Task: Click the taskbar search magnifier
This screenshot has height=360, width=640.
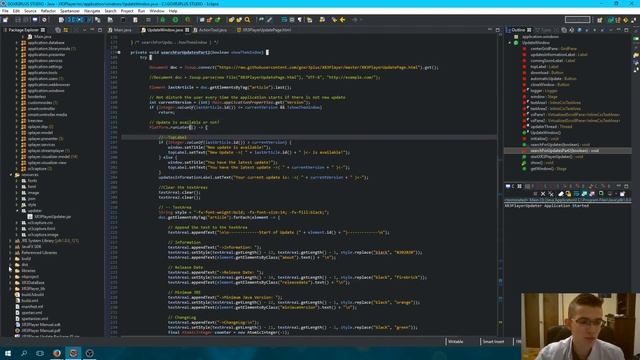Action: click(24, 353)
